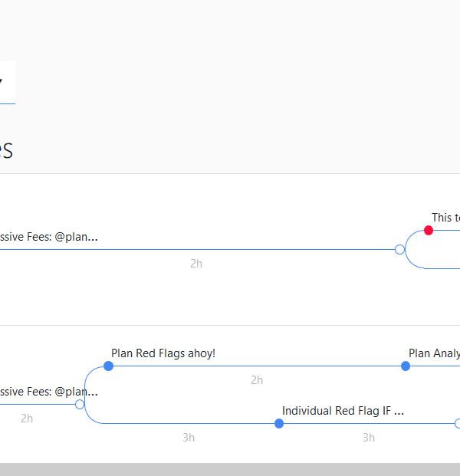Click the 2h duration in the top flow

click(x=196, y=263)
